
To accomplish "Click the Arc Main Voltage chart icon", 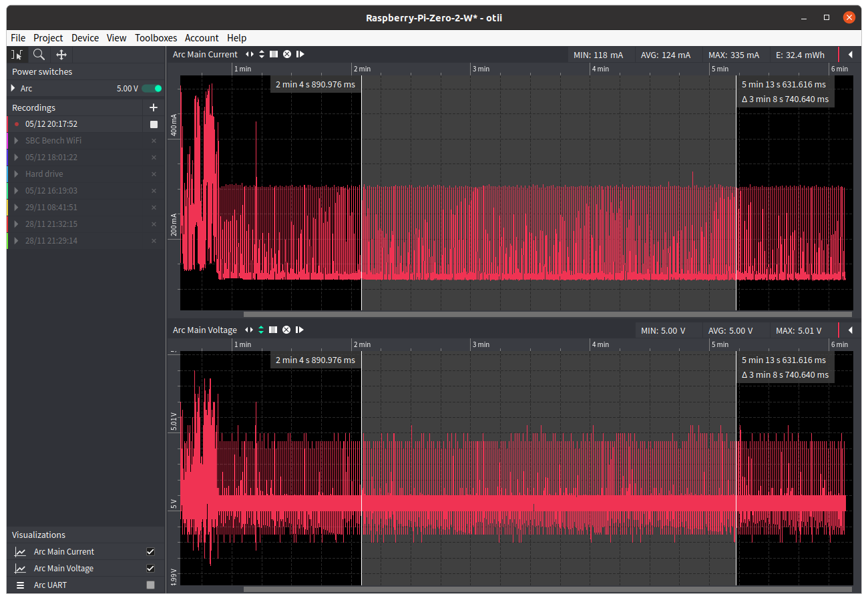I will point(21,569).
